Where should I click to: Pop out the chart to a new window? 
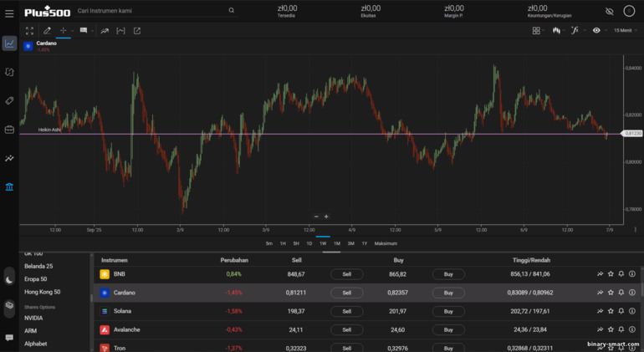tap(137, 31)
